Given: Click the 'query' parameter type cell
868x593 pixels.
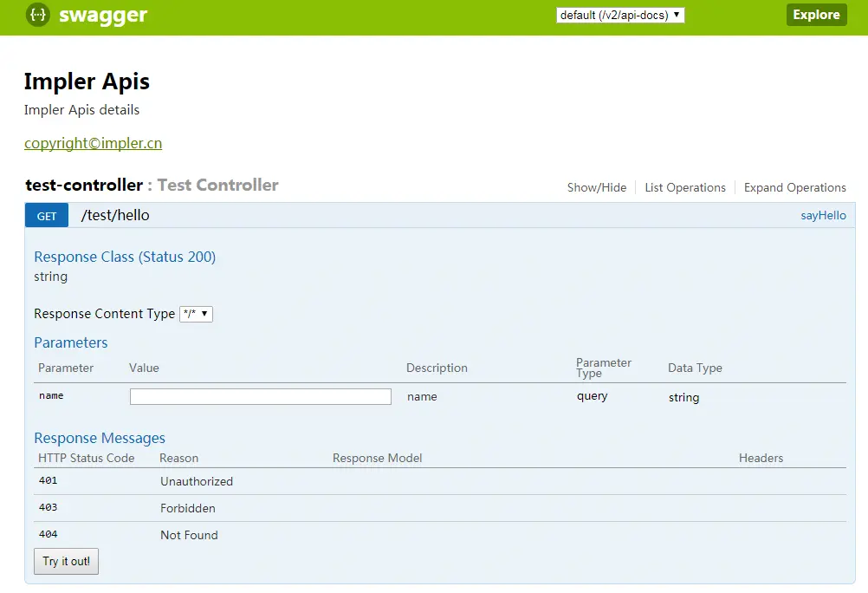Looking at the screenshot, I should click(592, 396).
